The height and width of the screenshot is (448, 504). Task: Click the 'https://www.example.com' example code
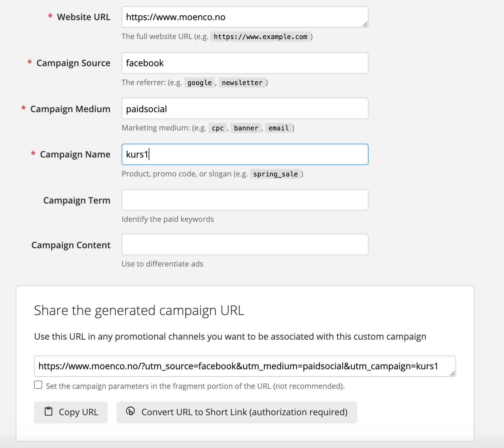click(x=261, y=37)
